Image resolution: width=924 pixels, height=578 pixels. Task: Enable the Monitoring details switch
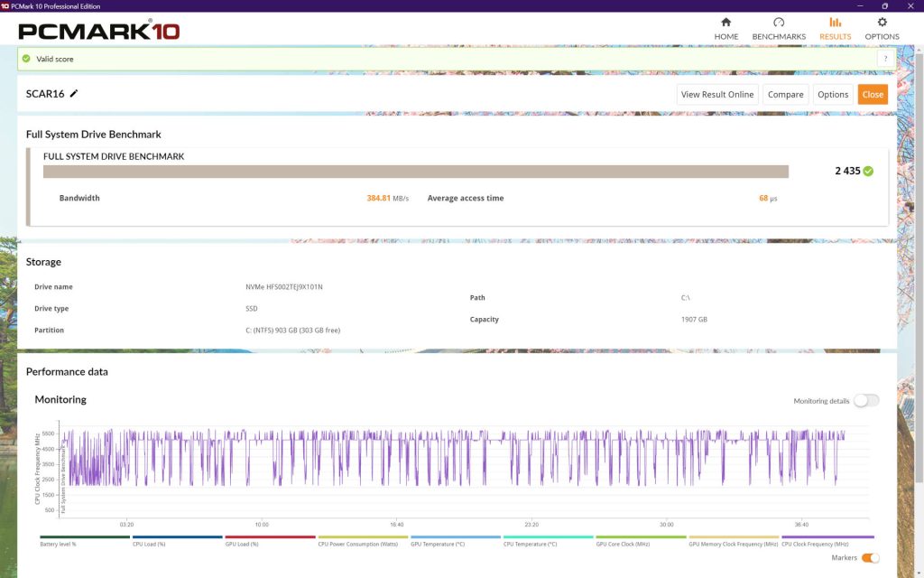pos(865,400)
